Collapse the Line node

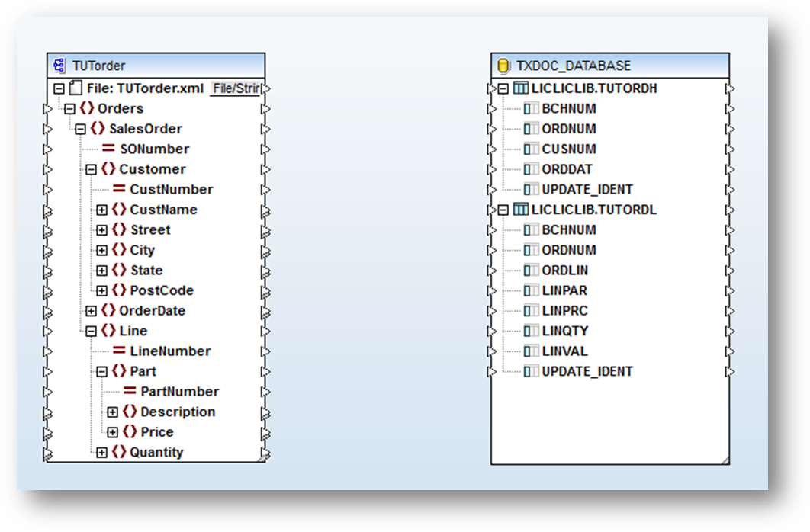click(x=92, y=331)
